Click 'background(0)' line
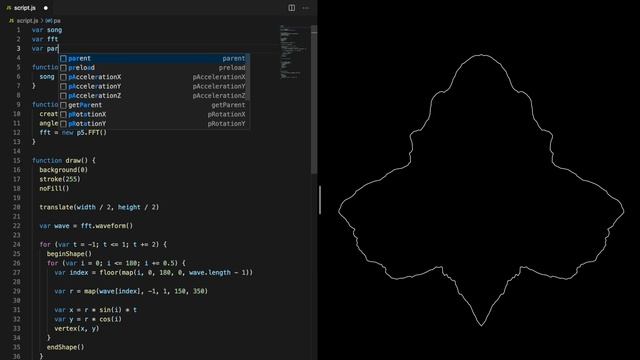The height and width of the screenshot is (360, 640). 64,170
